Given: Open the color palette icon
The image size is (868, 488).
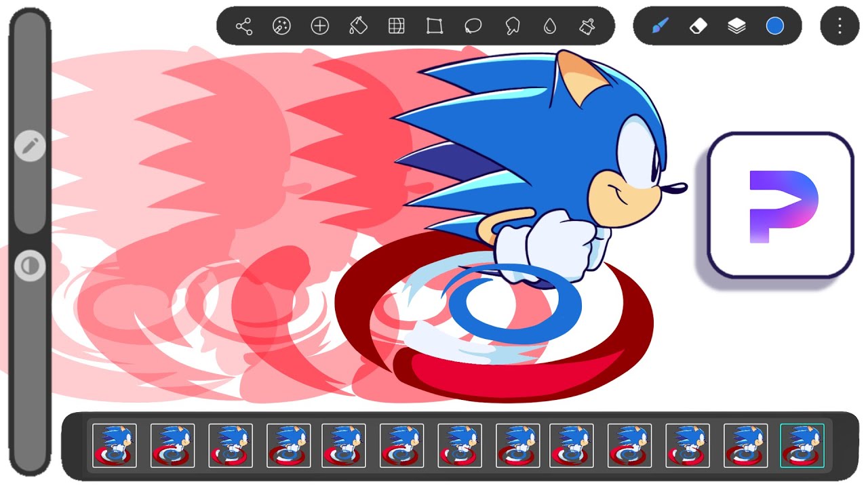Looking at the screenshot, I should 281,26.
